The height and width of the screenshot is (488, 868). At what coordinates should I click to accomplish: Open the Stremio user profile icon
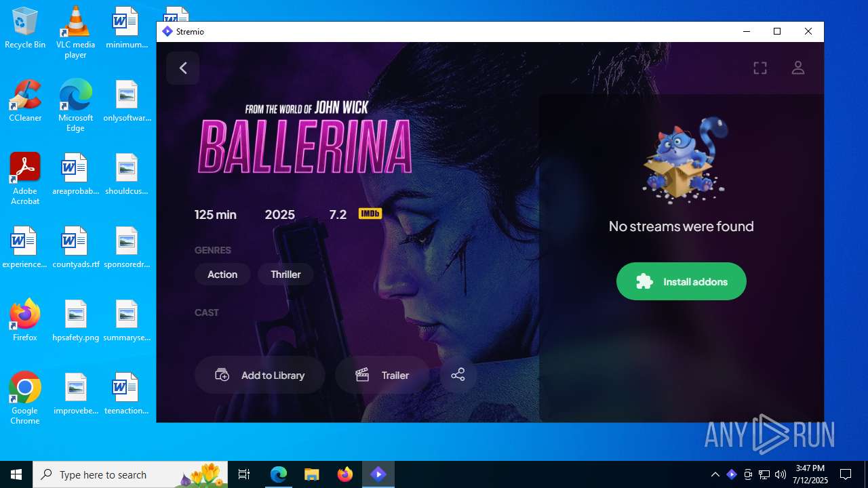[x=798, y=68]
